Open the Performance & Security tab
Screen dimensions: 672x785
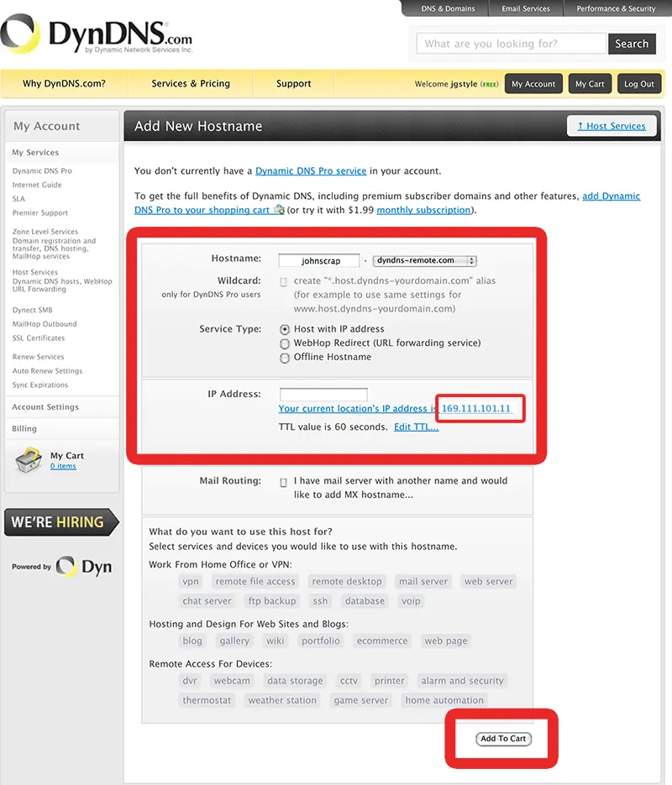pos(616,8)
